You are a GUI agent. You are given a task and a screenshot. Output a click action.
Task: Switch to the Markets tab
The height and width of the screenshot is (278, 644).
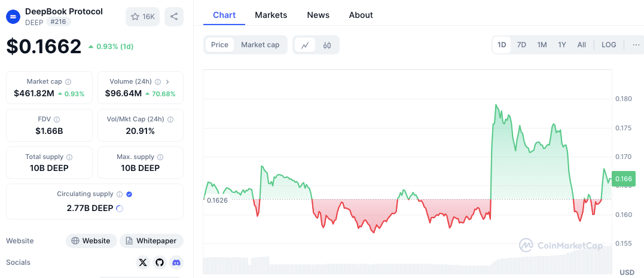pyautogui.click(x=271, y=15)
